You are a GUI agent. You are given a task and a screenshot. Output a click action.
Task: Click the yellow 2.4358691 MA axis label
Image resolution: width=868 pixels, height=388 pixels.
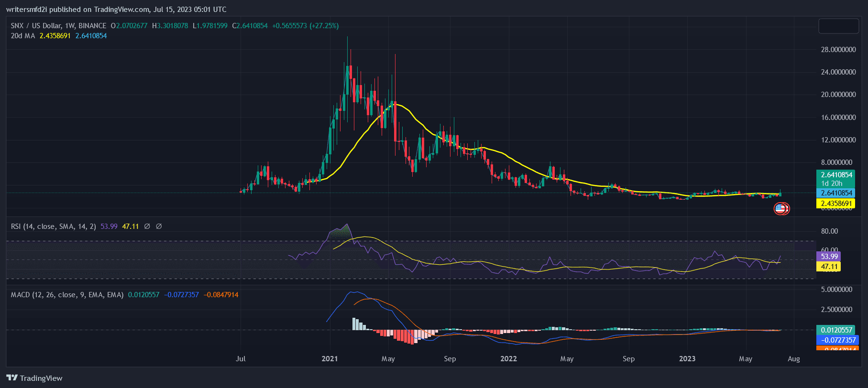836,204
